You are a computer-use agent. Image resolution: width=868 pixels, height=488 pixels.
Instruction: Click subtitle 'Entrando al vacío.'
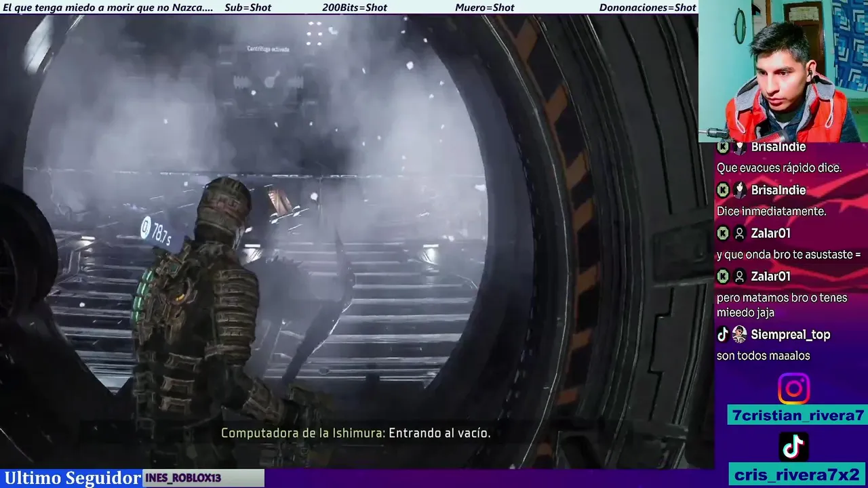click(x=439, y=433)
